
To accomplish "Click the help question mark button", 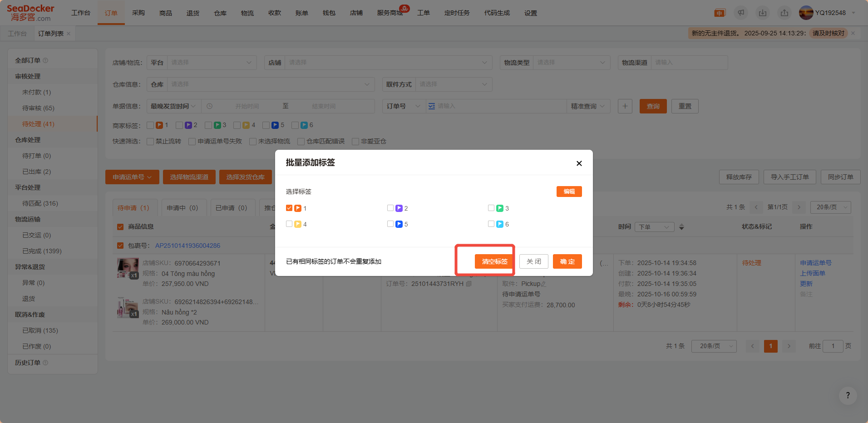I will tap(848, 395).
